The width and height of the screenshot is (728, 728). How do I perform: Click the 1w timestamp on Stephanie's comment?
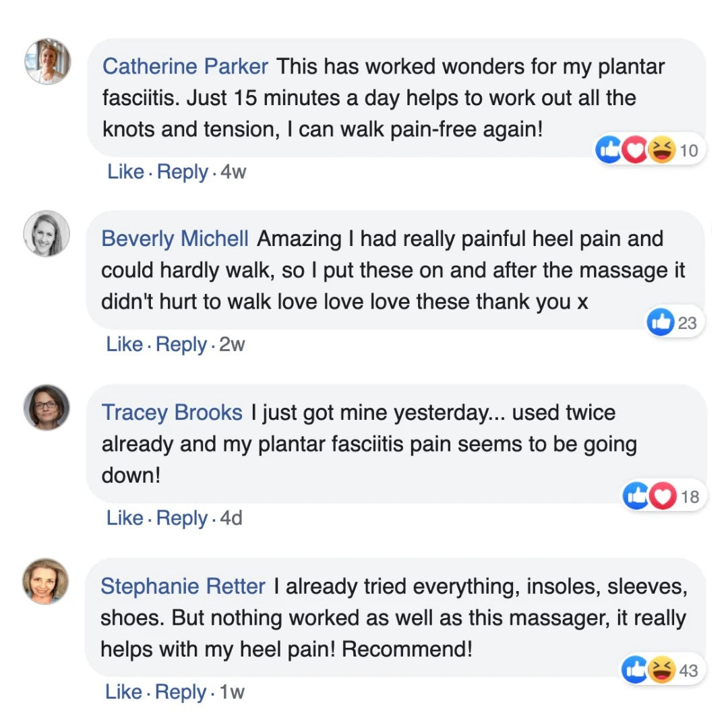click(x=232, y=692)
